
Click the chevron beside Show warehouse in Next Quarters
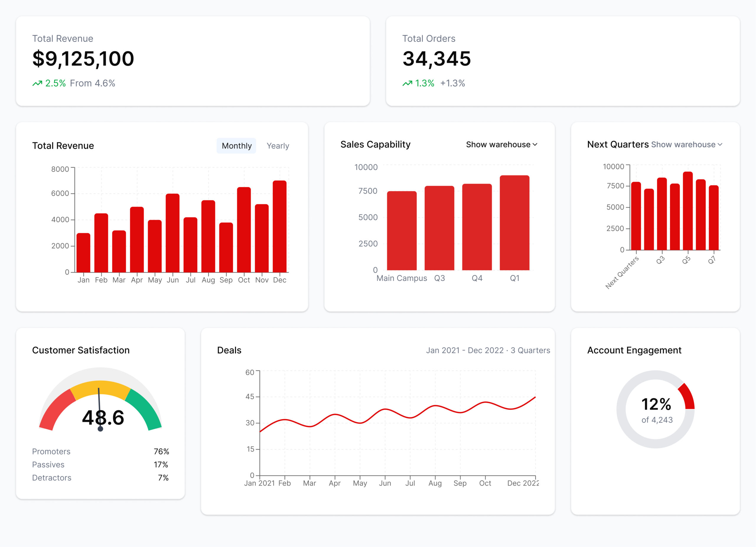coord(720,145)
